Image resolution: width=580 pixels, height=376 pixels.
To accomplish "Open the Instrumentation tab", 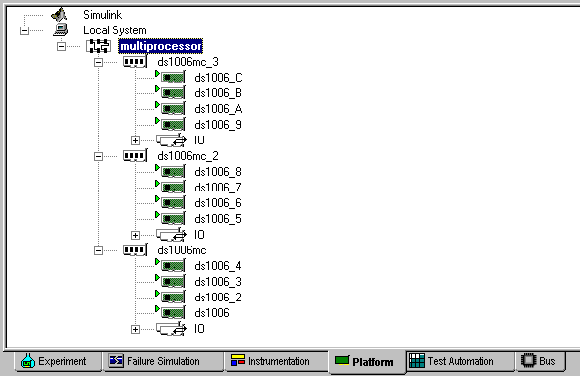I will pyautogui.click(x=276, y=361).
